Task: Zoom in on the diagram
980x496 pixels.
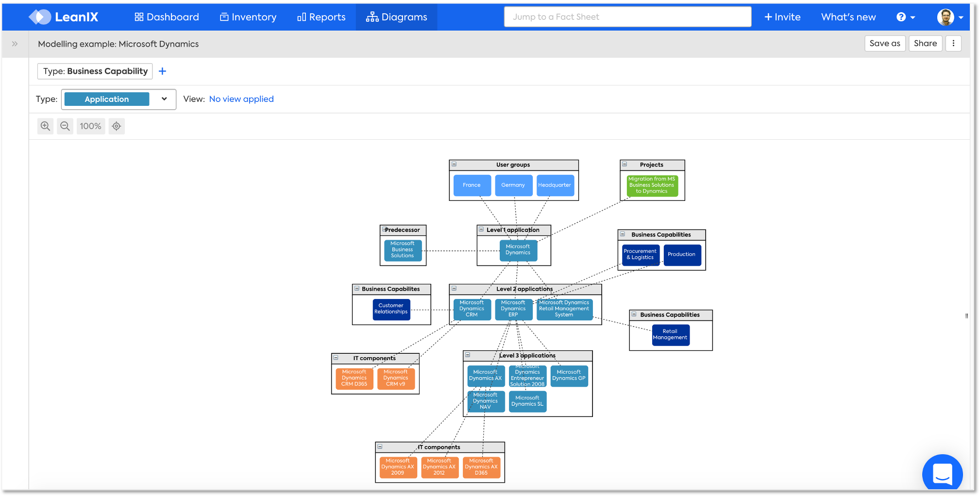Action: (x=46, y=126)
